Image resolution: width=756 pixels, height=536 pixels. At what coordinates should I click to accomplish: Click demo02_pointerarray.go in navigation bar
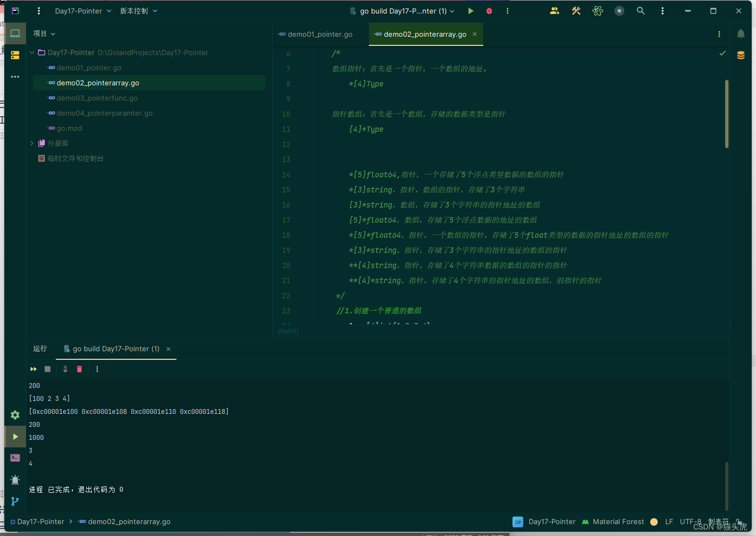point(125,521)
